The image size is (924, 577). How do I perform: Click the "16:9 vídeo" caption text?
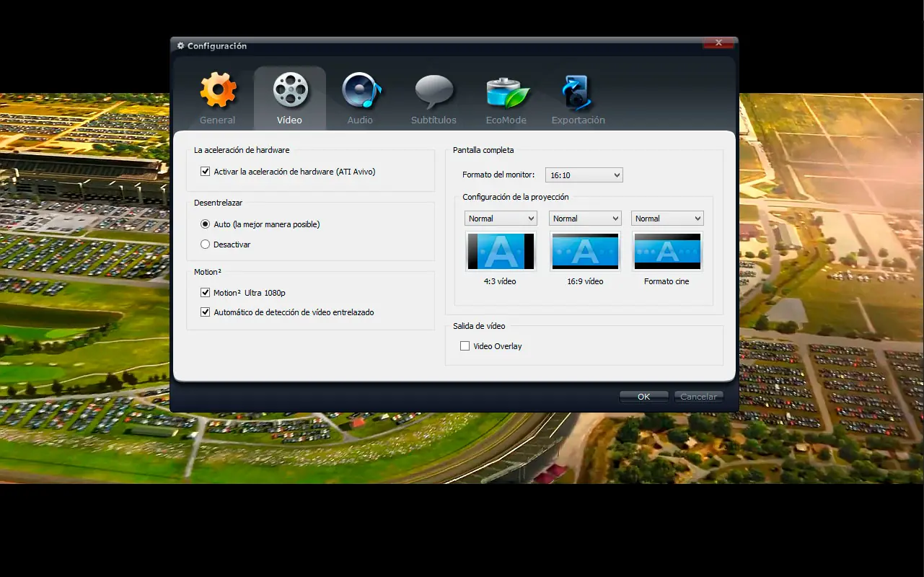585,281
